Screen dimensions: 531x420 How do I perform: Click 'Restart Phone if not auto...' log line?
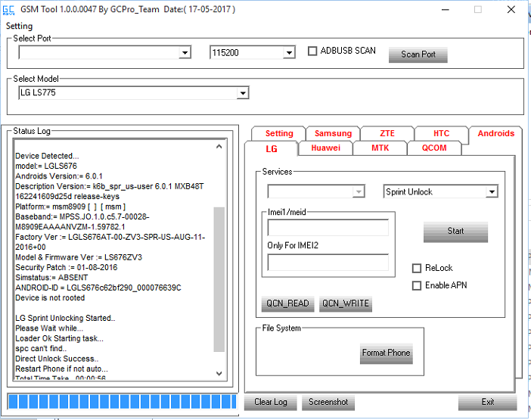pos(61,369)
